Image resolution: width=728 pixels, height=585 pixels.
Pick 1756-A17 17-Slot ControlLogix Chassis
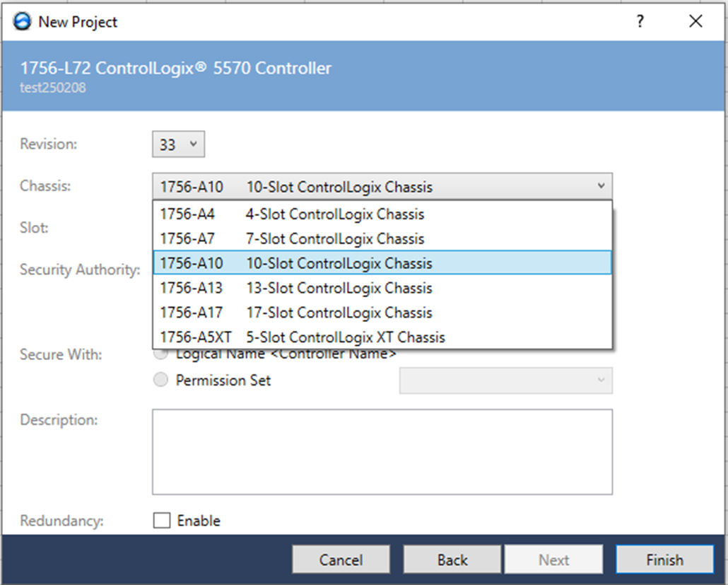point(382,313)
